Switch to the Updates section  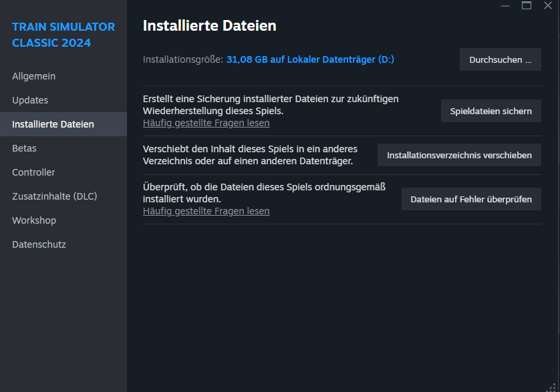coord(63,100)
